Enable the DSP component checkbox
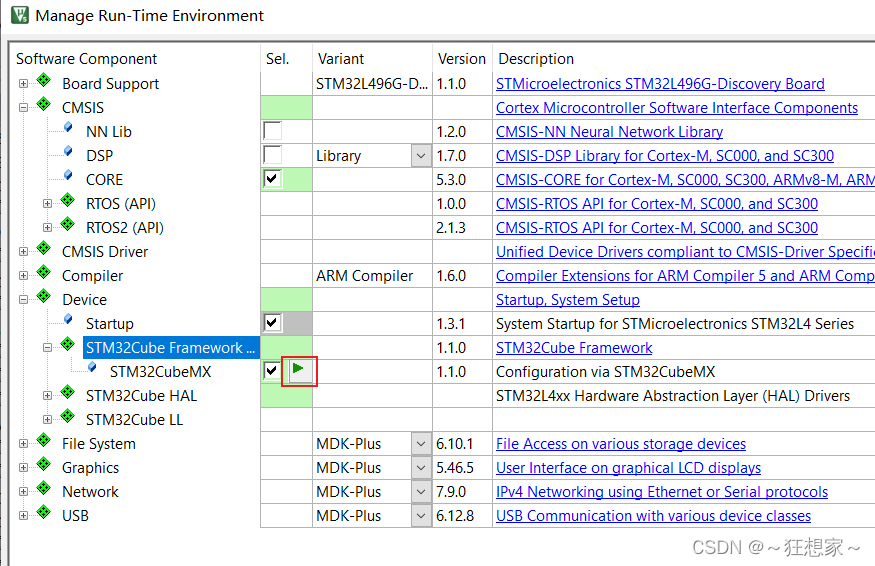 point(272,155)
